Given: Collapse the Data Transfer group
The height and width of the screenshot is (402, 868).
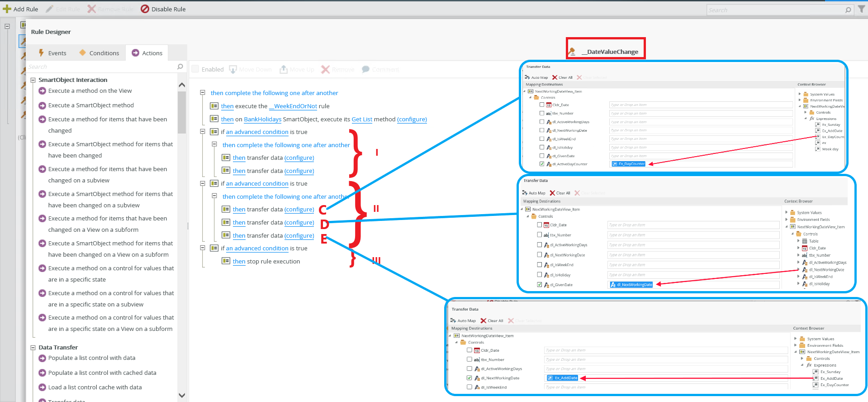Looking at the screenshot, I should point(33,348).
